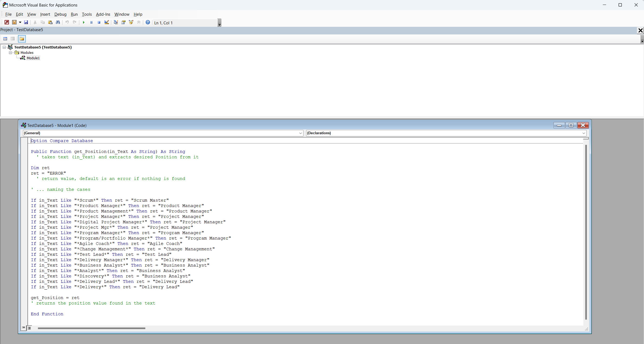Screen dimensions: 644x344
Task: Open the Help menu
Action: coord(138,14)
